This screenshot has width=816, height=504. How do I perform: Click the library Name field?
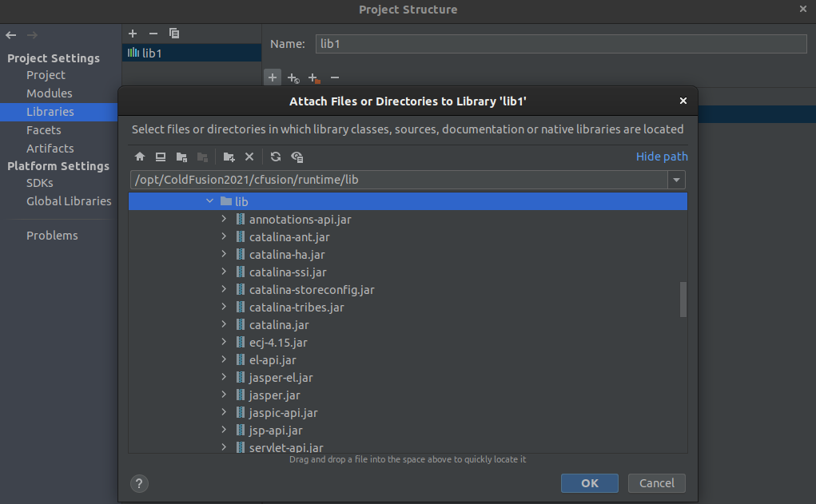(561, 44)
